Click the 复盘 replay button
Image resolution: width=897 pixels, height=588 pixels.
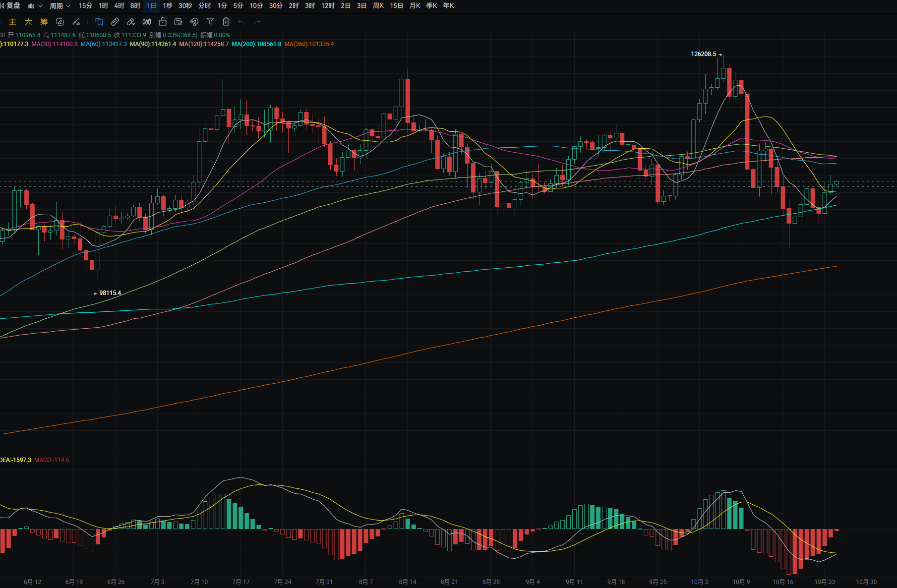tap(11, 6)
